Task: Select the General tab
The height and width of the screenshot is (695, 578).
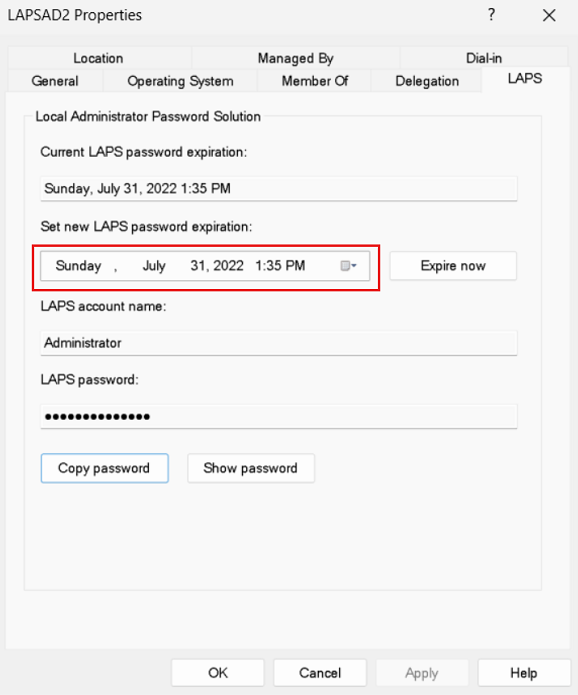Action: coord(55,81)
